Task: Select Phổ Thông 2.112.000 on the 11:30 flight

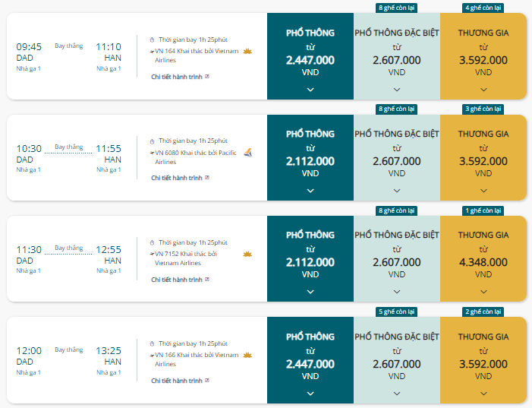Action: [310, 256]
